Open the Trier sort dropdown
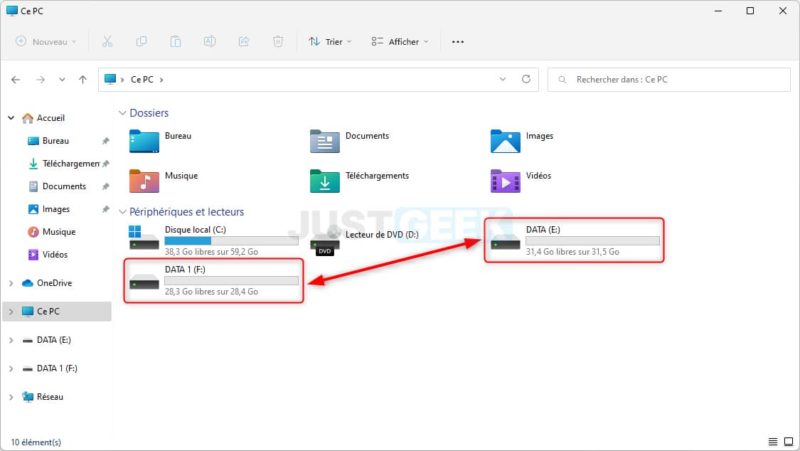 [x=330, y=41]
